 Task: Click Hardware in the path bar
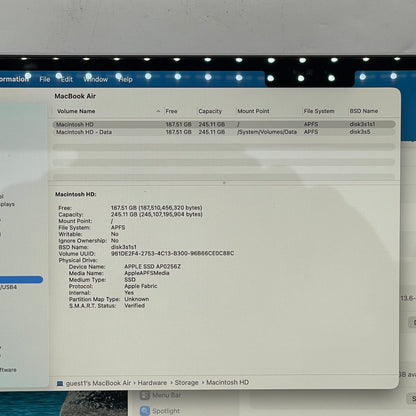click(152, 383)
